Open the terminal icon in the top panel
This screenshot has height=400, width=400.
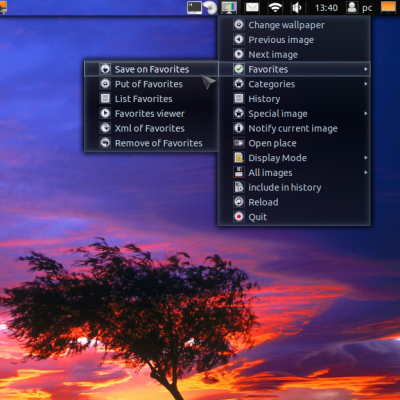pyautogui.click(x=194, y=7)
